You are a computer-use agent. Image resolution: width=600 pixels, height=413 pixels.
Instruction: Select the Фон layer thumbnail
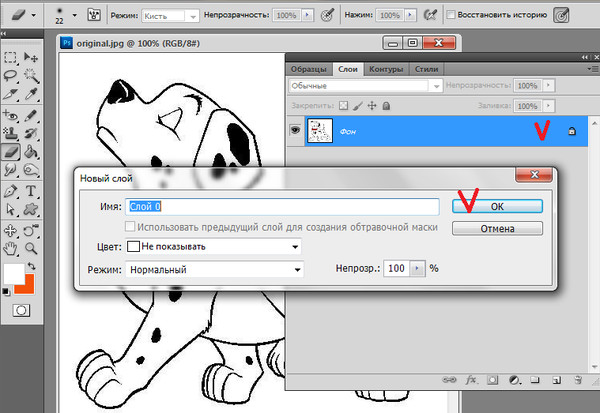320,131
